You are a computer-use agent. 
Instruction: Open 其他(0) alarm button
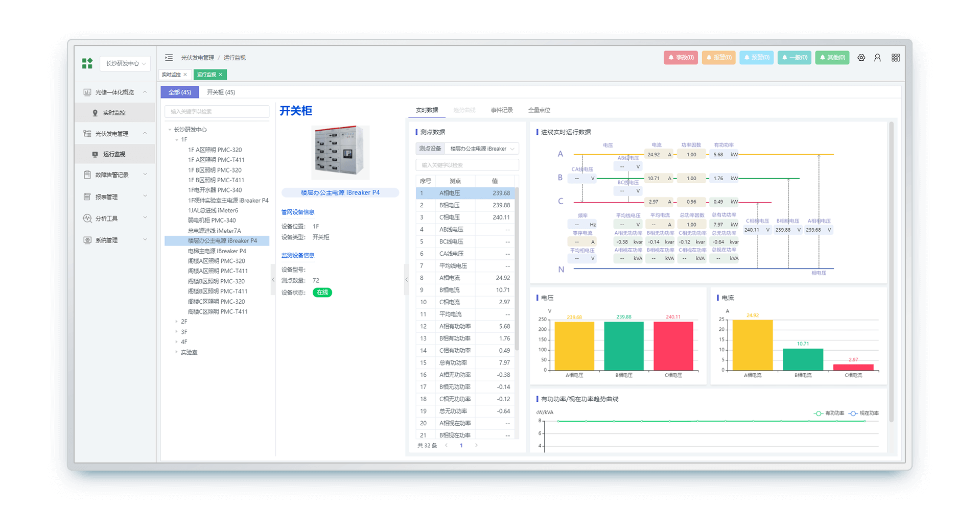832,58
